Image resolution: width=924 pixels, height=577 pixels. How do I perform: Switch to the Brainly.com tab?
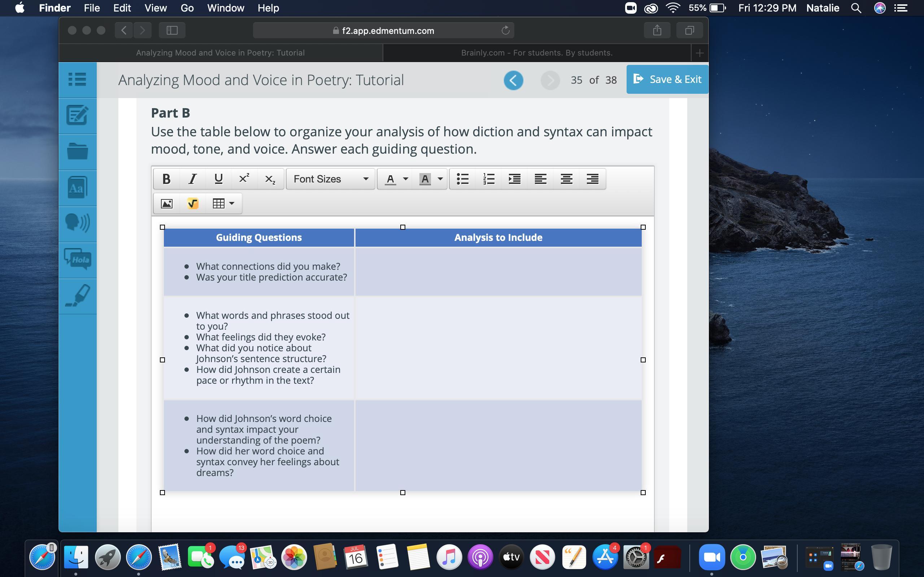(x=536, y=53)
